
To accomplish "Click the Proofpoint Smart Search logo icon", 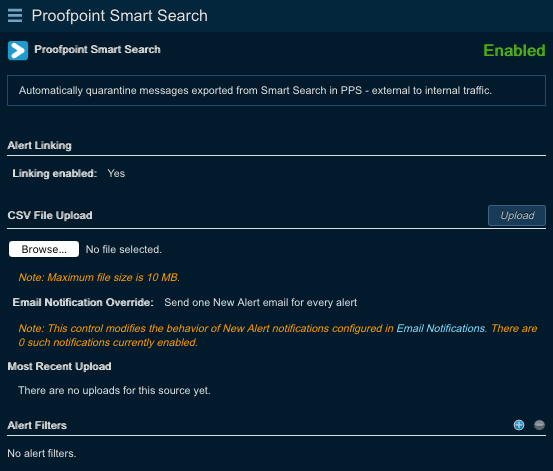I will (x=18, y=50).
